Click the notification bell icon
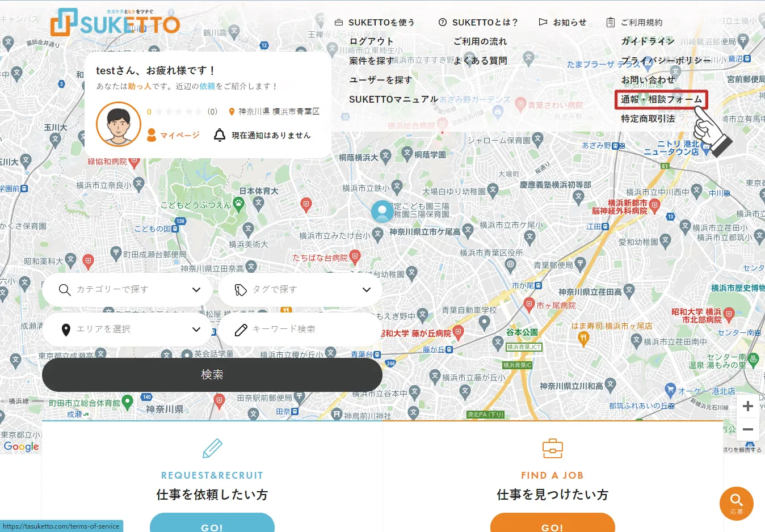The width and height of the screenshot is (765, 532). coord(220,135)
